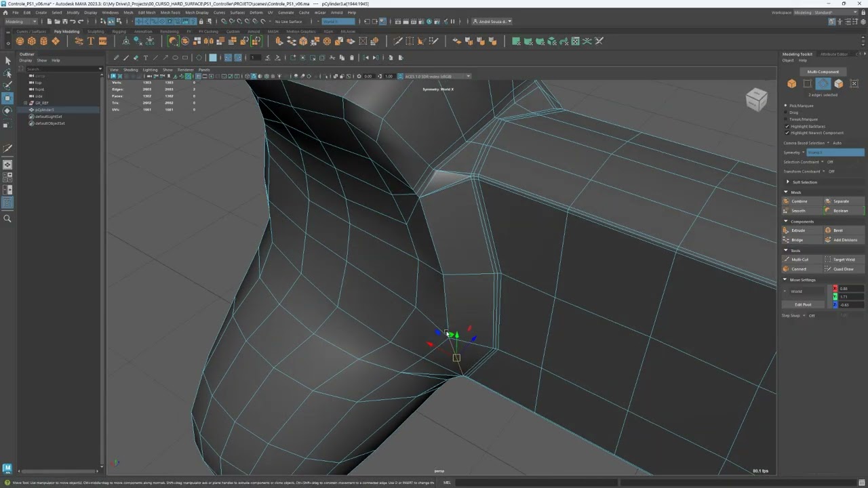Screen dimensions: 868x488
Task: Toggle Highlight Backfaces checkbox
Action: click(787, 126)
